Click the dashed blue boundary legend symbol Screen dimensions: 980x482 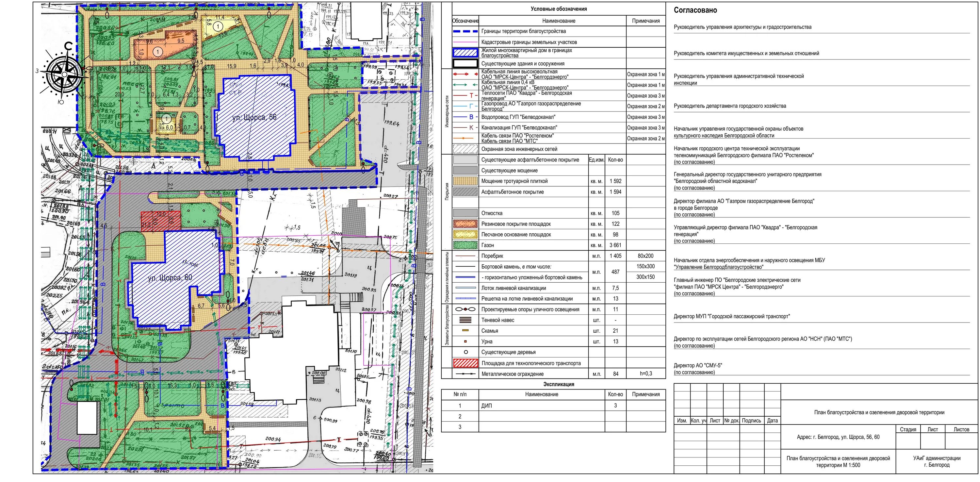(x=465, y=31)
